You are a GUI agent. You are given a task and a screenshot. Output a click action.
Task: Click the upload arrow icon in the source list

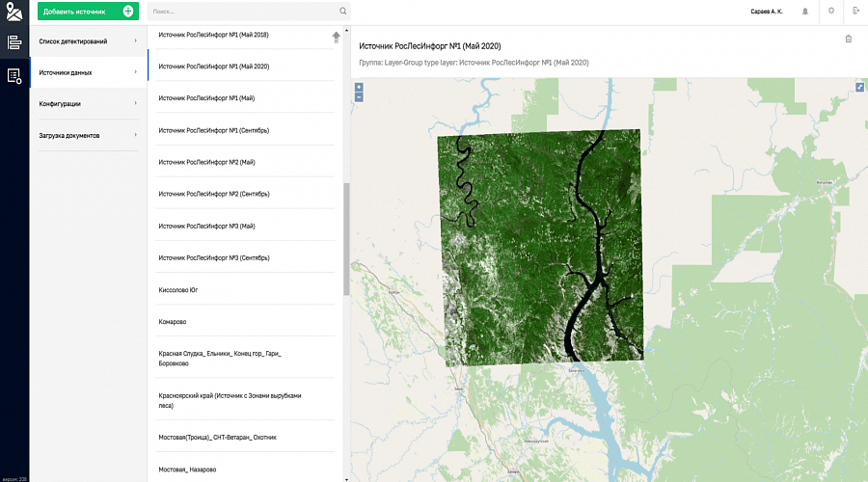(x=336, y=37)
